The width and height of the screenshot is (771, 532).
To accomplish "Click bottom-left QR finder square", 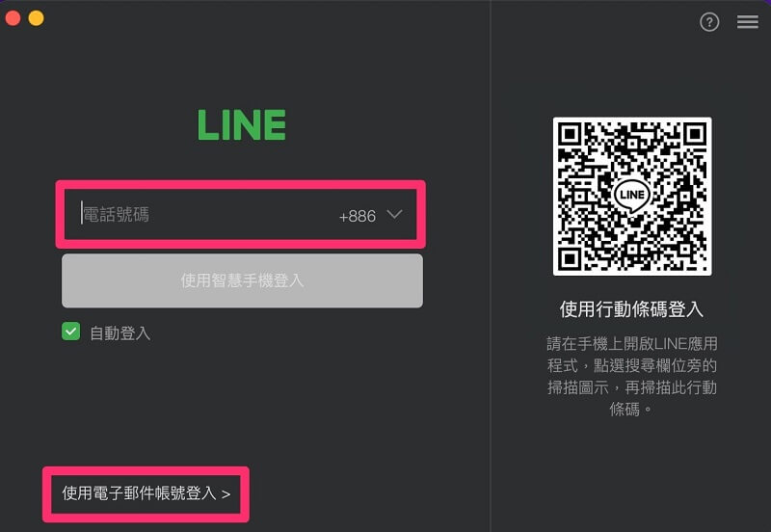I will 571,258.
